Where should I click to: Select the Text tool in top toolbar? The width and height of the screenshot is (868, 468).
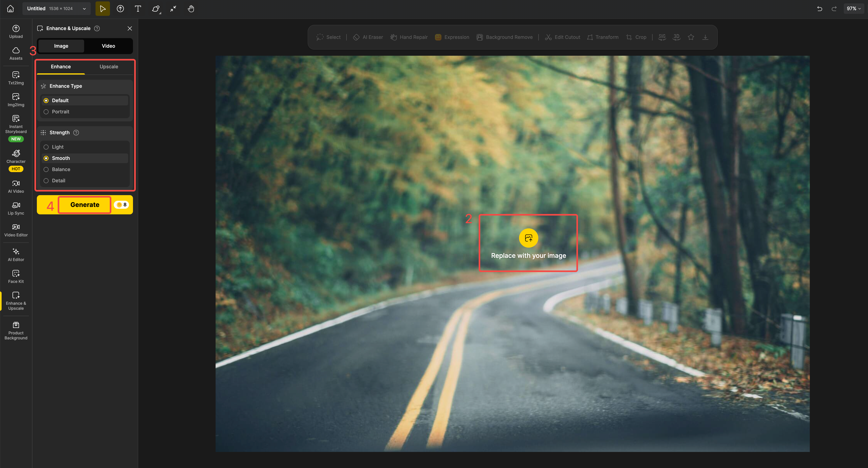pos(138,9)
